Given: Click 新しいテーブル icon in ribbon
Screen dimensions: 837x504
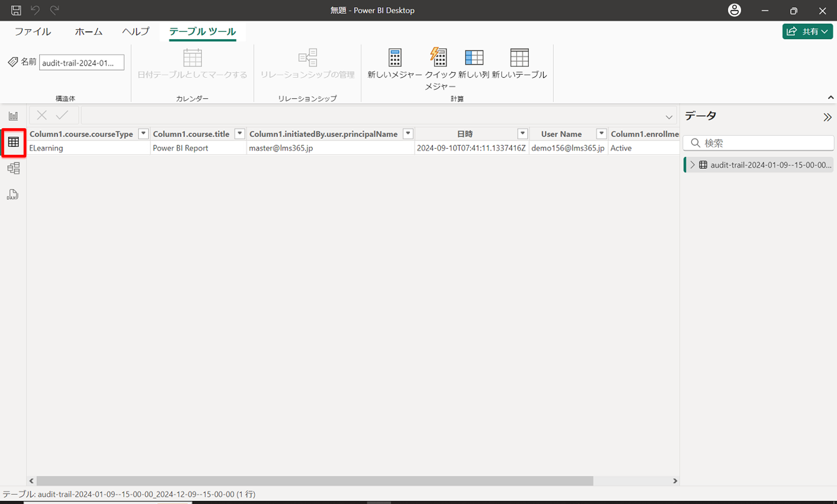Looking at the screenshot, I should (519, 57).
